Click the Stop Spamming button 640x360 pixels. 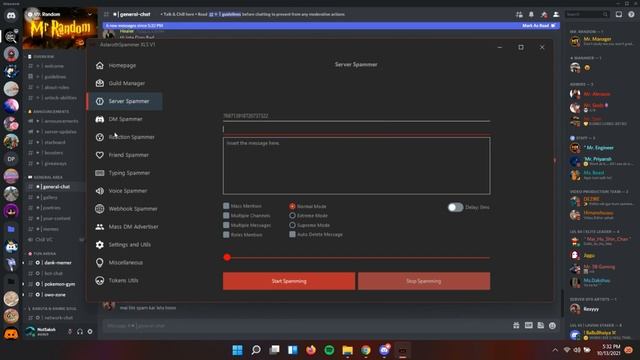coord(424,281)
